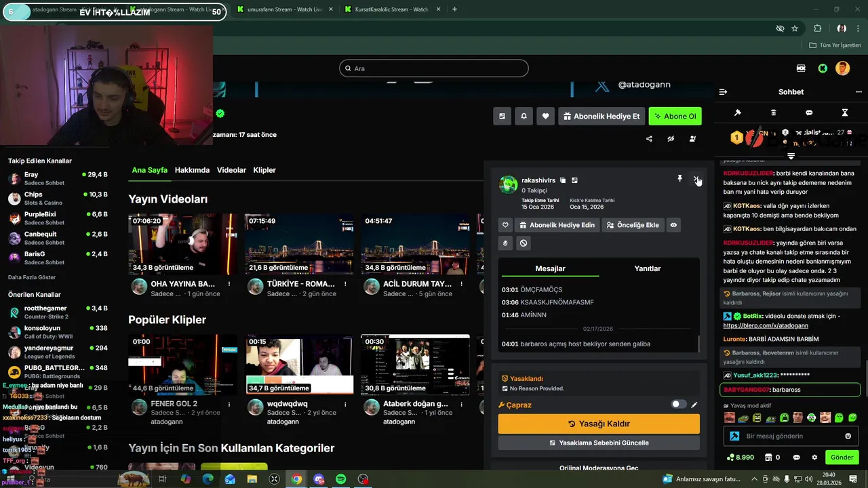The image size is (868, 488).
Task: Copy the rakashivlrs username
Action: 563,180
